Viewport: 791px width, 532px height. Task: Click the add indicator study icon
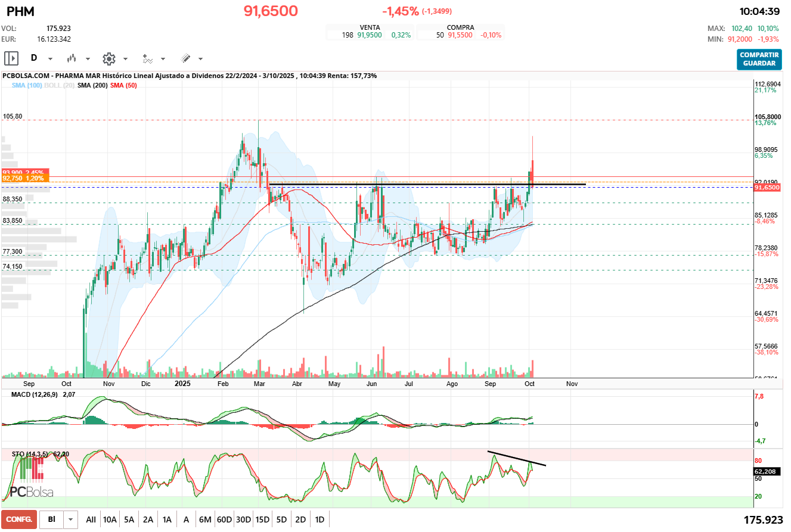click(x=147, y=58)
